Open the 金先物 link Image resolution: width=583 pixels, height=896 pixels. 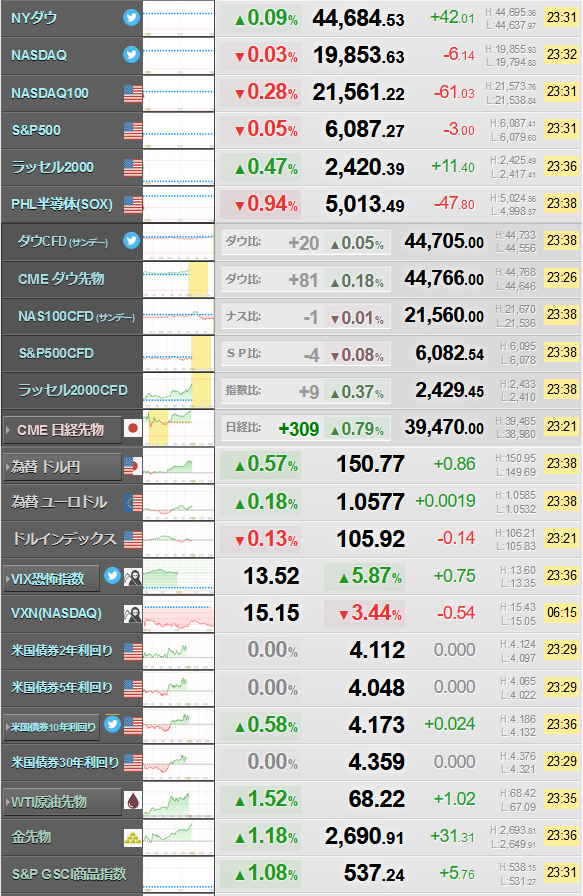tap(31, 837)
